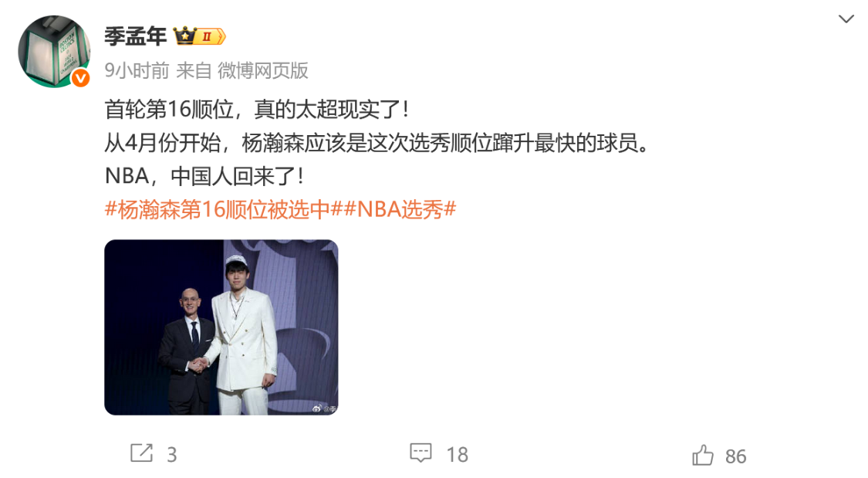Screen dimensions: 868x478
Task: Open the 9小时前 timestamp link
Action: pyautogui.click(x=137, y=70)
